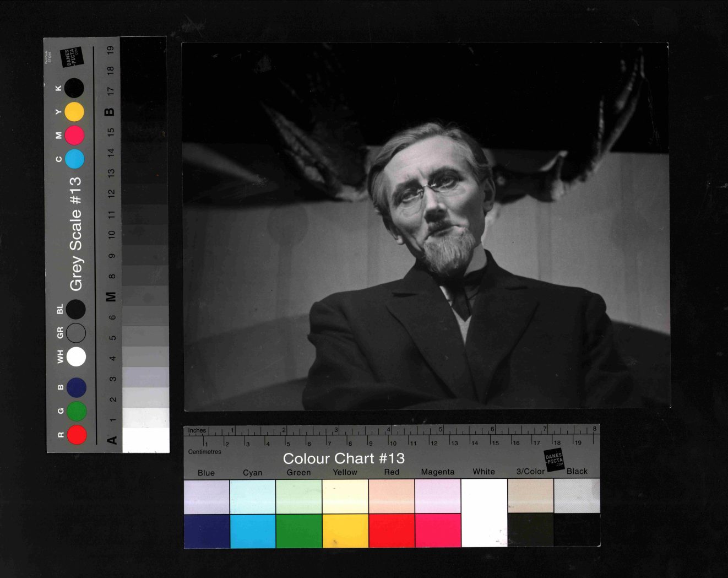The image size is (728, 578).
Task: Click the 'Grey Scale #13' vertical title
Action: pos(75,234)
